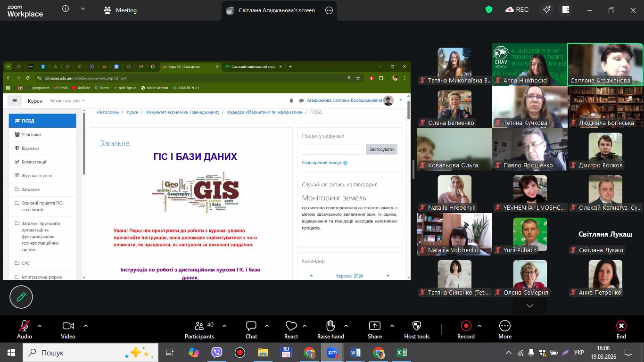Screen dimensions: 644x362
Task: Open Excel from the Windows taskbar
Action: click(401, 353)
